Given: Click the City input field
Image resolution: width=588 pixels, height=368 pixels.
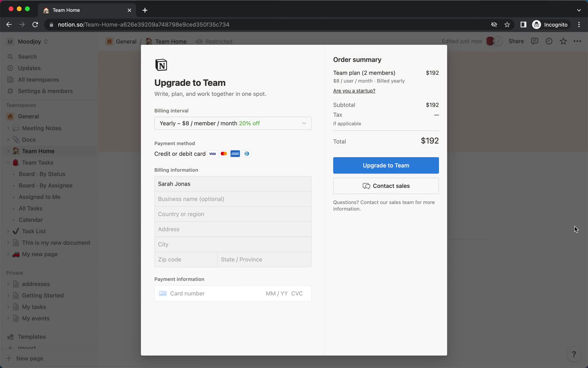Looking at the screenshot, I should coord(233,244).
